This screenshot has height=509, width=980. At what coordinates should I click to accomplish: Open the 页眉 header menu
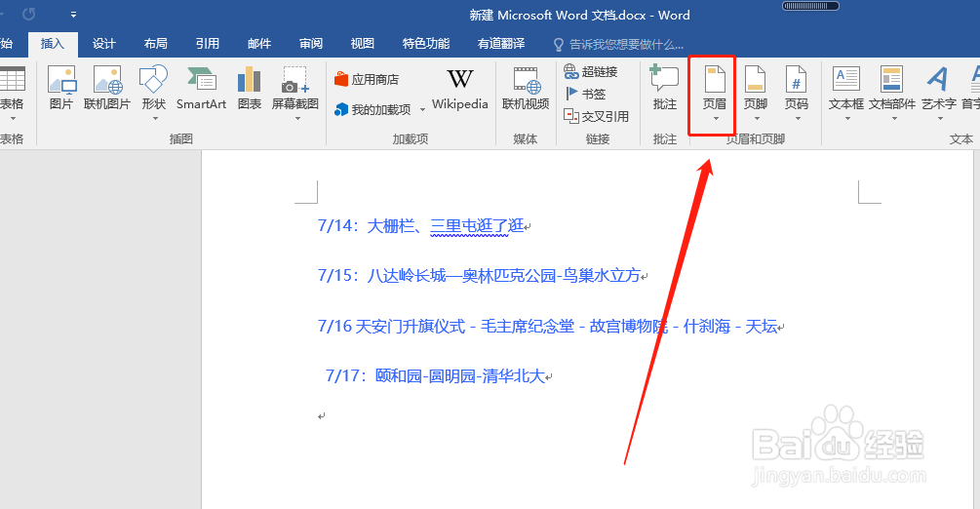[714, 94]
